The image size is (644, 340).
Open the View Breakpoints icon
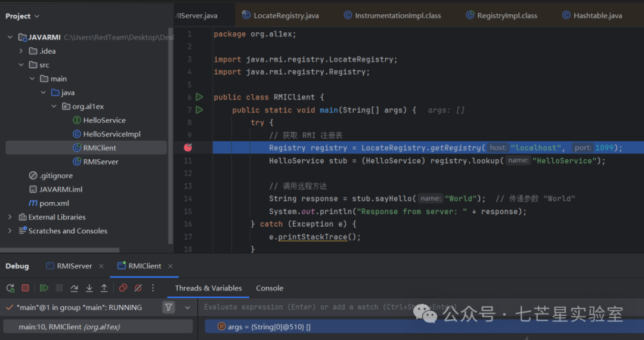coord(123,288)
